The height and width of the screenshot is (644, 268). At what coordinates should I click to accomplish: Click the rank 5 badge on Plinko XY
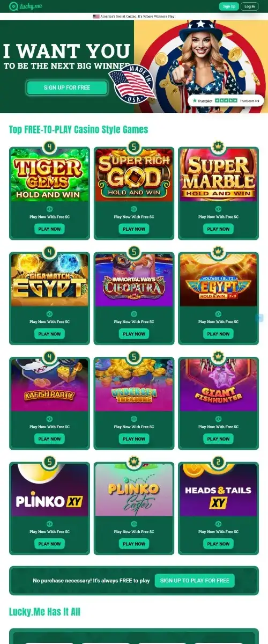(49, 462)
